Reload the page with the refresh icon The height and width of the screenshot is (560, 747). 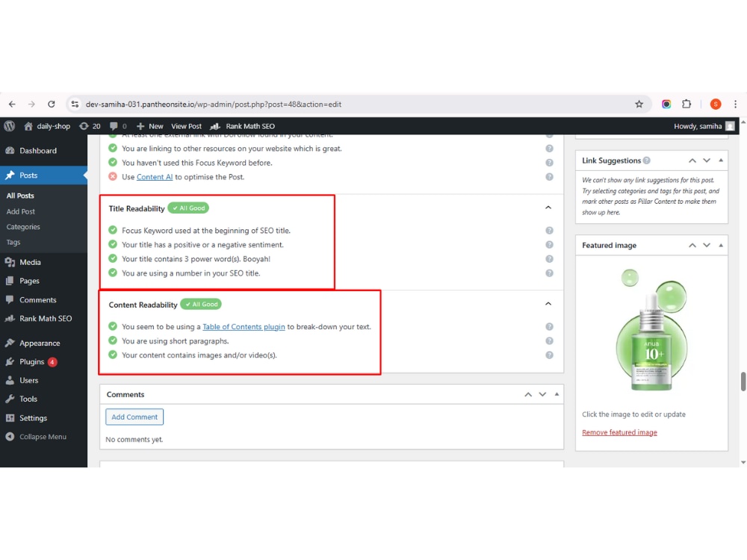pos(52,104)
